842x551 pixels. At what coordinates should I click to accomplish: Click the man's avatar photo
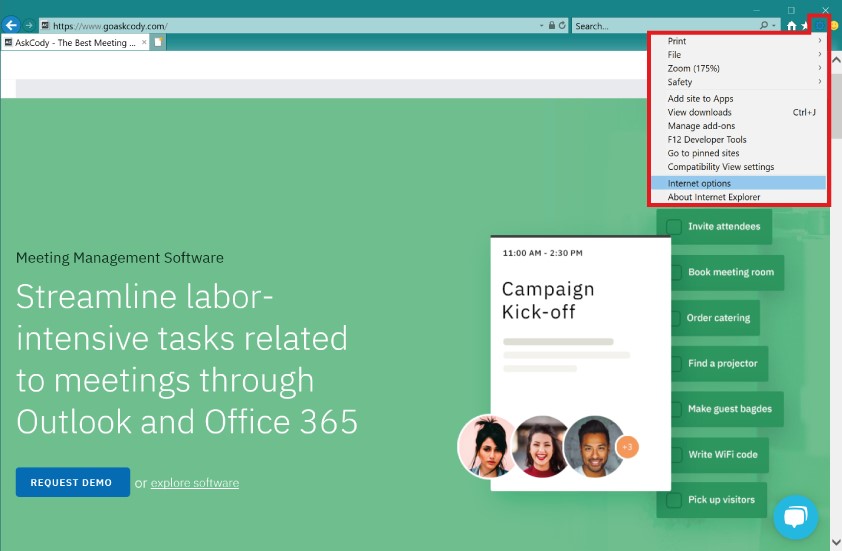[594, 447]
